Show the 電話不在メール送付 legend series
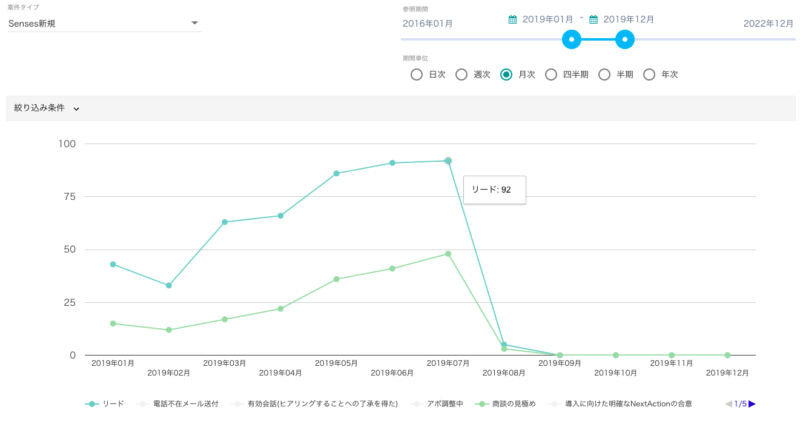 (178, 404)
